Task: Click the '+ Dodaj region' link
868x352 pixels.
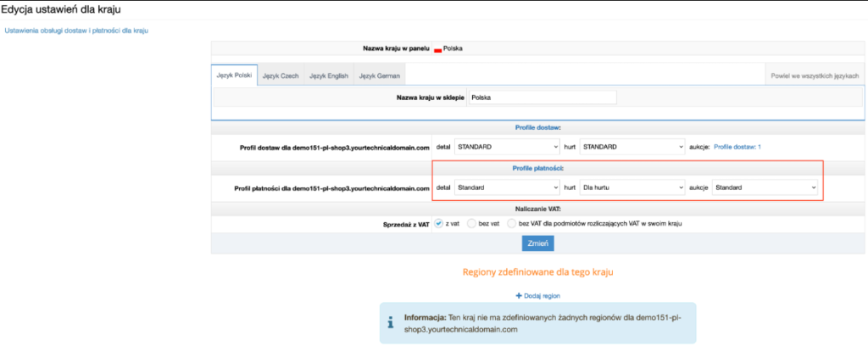Action: (537, 295)
